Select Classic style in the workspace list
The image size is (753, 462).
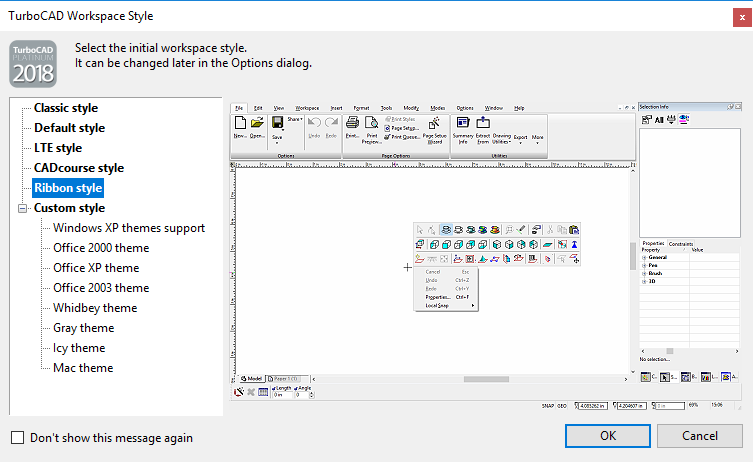pyautogui.click(x=66, y=108)
